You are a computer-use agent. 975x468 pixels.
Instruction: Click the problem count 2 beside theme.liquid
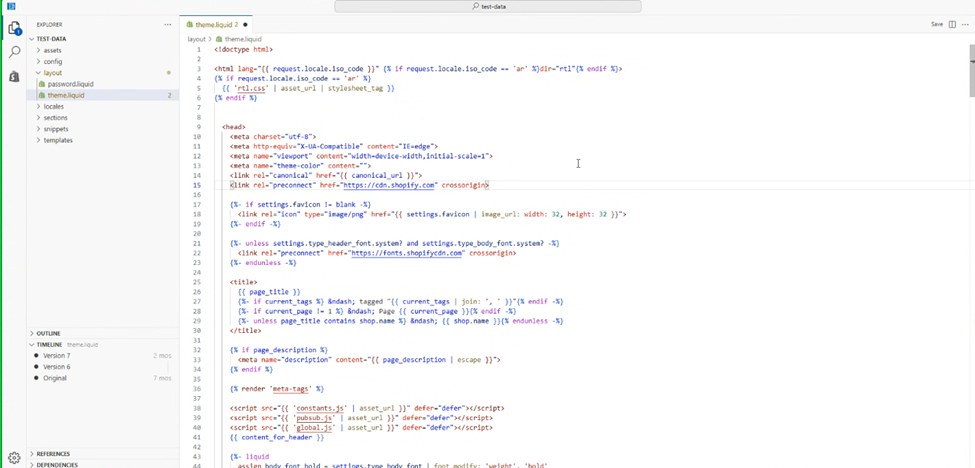coord(170,95)
